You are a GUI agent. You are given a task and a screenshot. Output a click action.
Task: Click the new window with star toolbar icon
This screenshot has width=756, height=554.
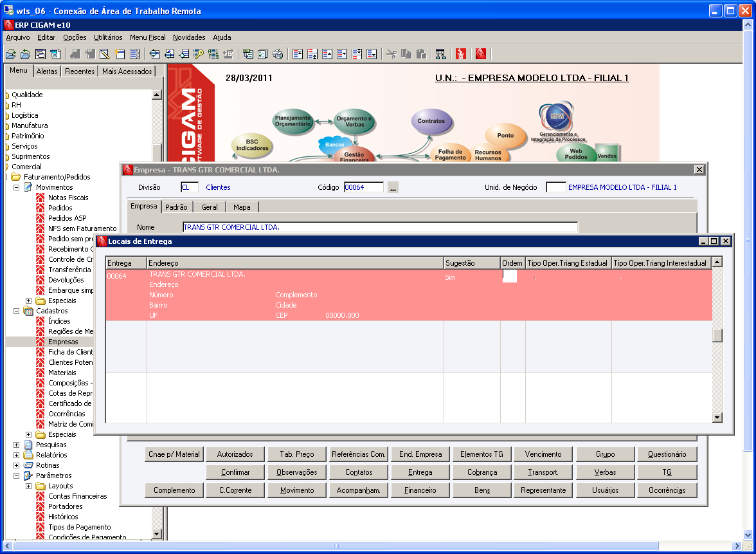[x=120, y=54]
